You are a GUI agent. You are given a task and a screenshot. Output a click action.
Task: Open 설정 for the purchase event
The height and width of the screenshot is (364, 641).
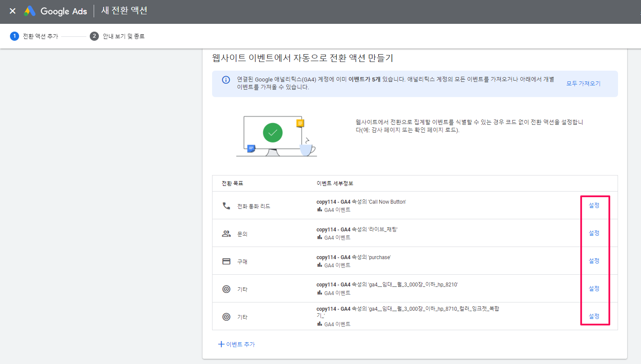(595, 260)
